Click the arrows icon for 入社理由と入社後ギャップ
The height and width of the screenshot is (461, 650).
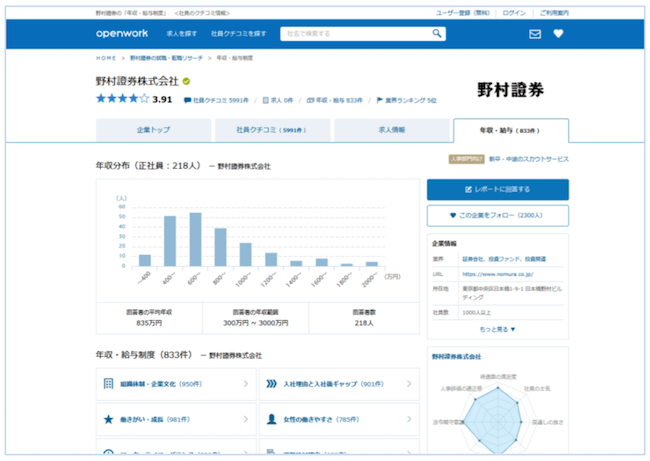coord(271,383)
